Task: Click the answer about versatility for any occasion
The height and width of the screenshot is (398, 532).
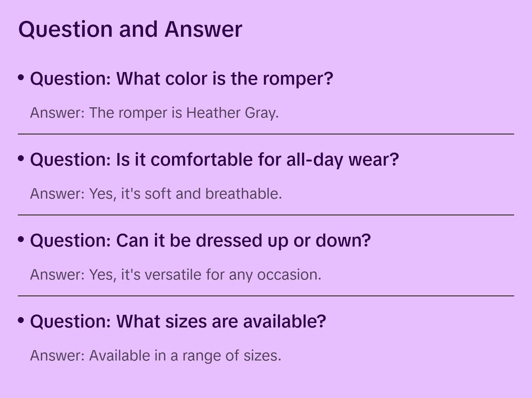Action: coord(175,275)
